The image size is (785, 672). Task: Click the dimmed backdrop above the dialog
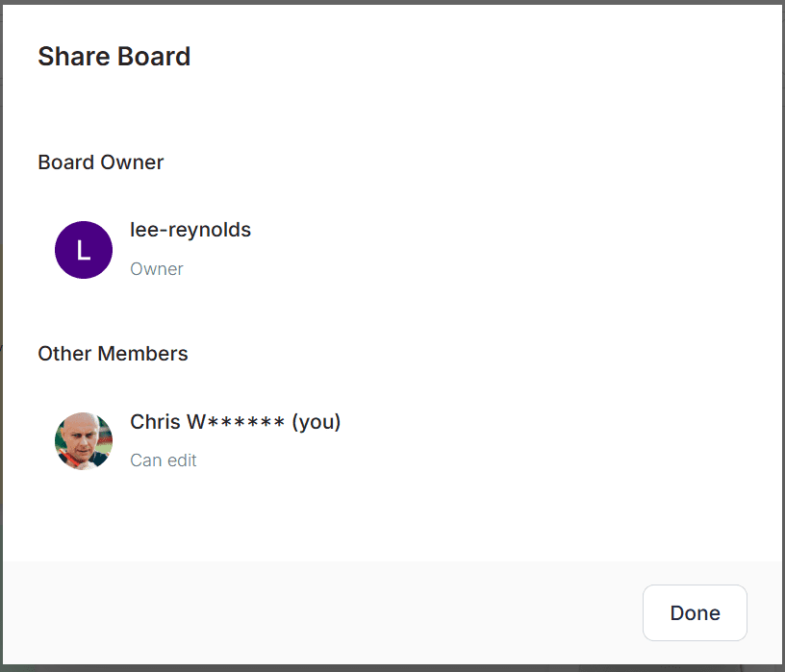(385, 2)
